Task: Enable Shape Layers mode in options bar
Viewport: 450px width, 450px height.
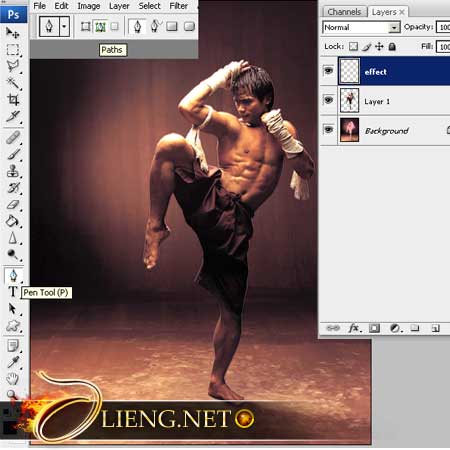Action: pyautogui.click(x=85, y=26)
